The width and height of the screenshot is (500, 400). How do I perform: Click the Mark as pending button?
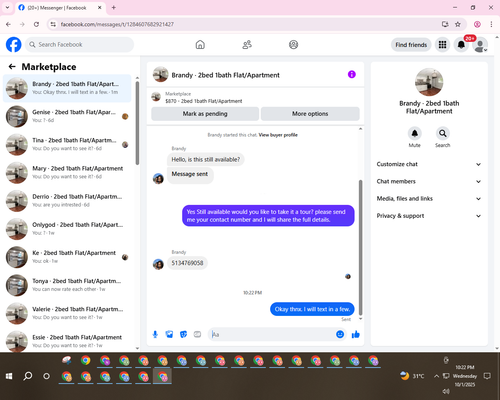click(205, 114)
